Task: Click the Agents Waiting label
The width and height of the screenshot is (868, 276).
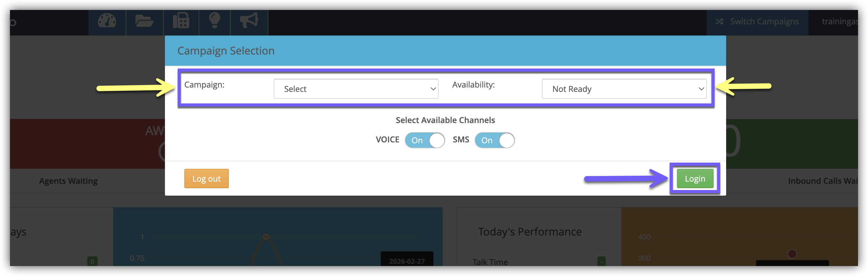Action: pos(68,181)
